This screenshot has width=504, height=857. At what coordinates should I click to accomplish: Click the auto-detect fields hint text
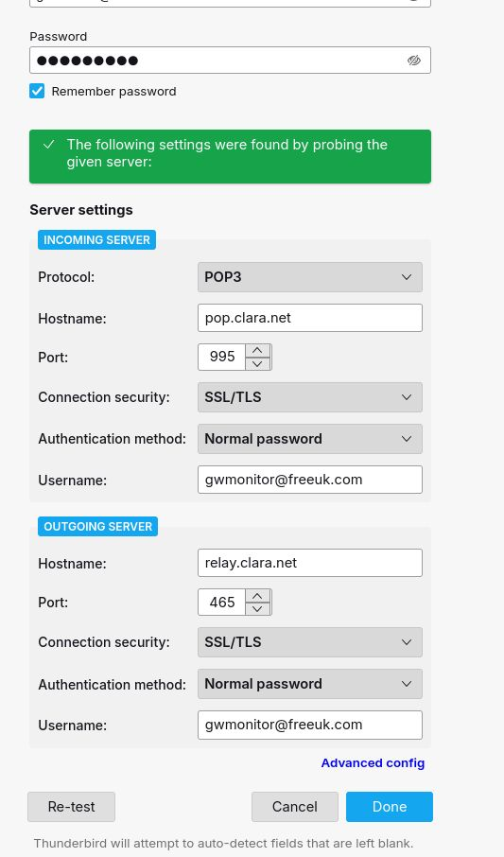[x=223, y=844]
